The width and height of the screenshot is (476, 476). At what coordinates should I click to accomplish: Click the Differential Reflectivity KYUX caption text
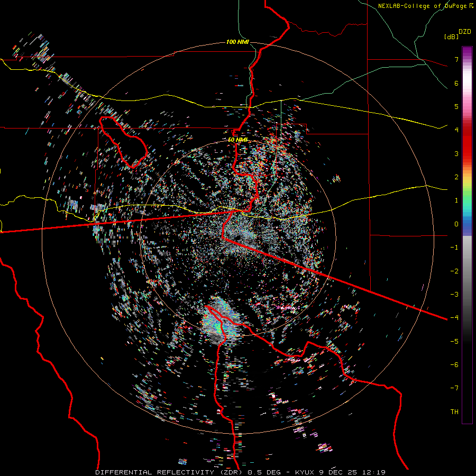(x=241, y=472)
